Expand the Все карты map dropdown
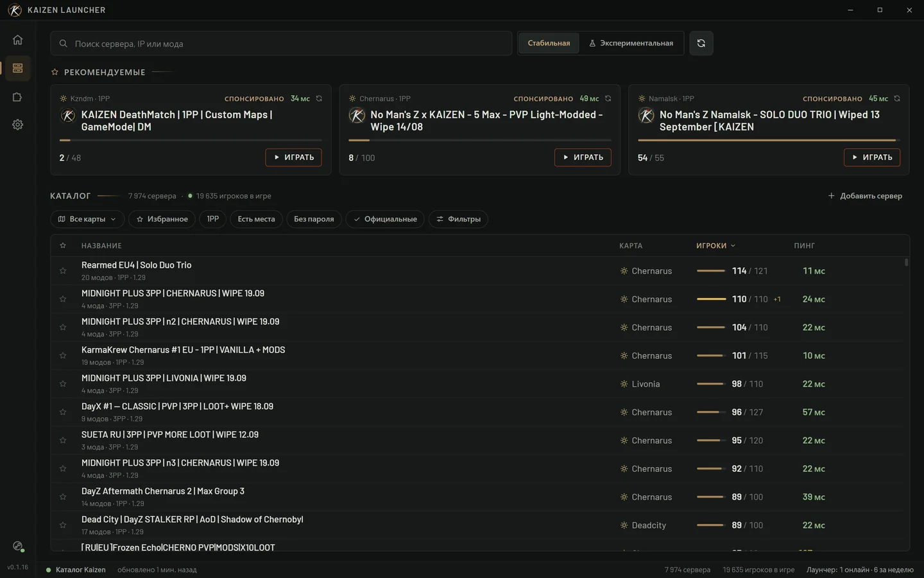 87,219
